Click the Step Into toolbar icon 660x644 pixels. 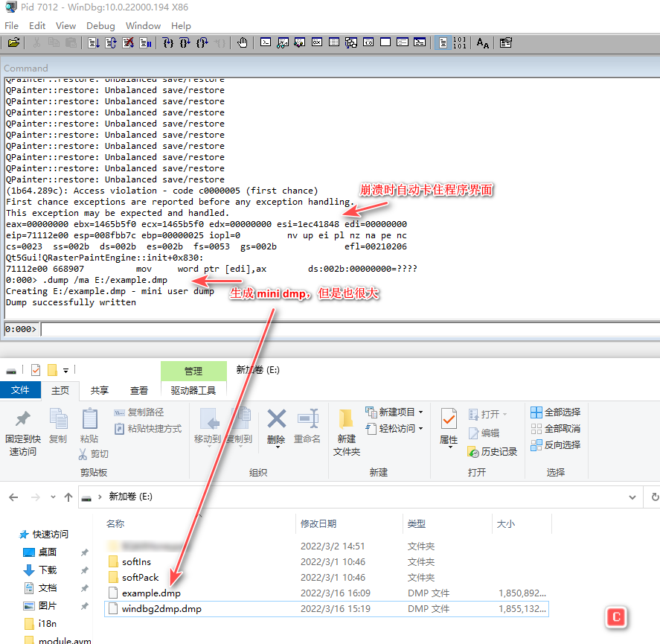(x=168, y=42)
